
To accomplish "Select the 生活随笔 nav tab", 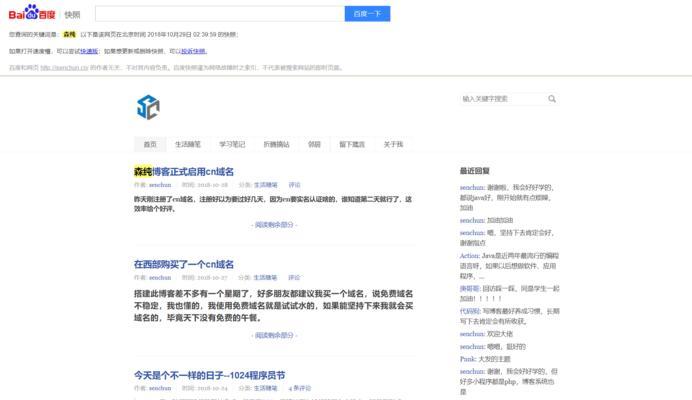I will 188,144.
